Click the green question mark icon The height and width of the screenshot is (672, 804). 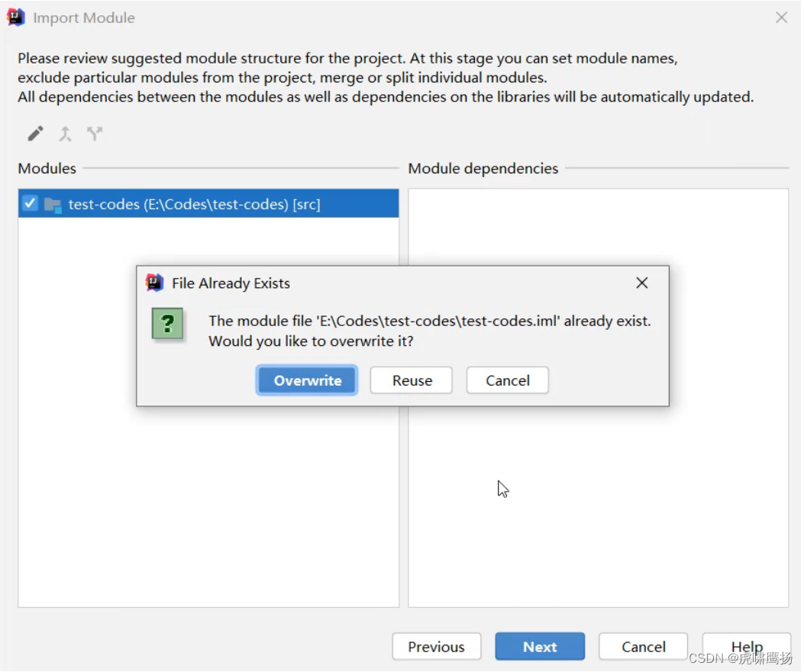167,324
